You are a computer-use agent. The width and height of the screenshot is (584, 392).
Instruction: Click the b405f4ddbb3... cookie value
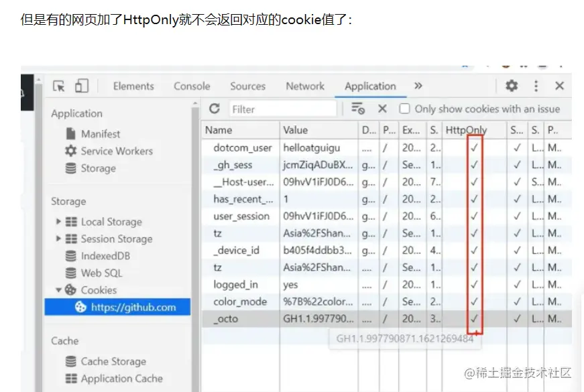point(317,251)
